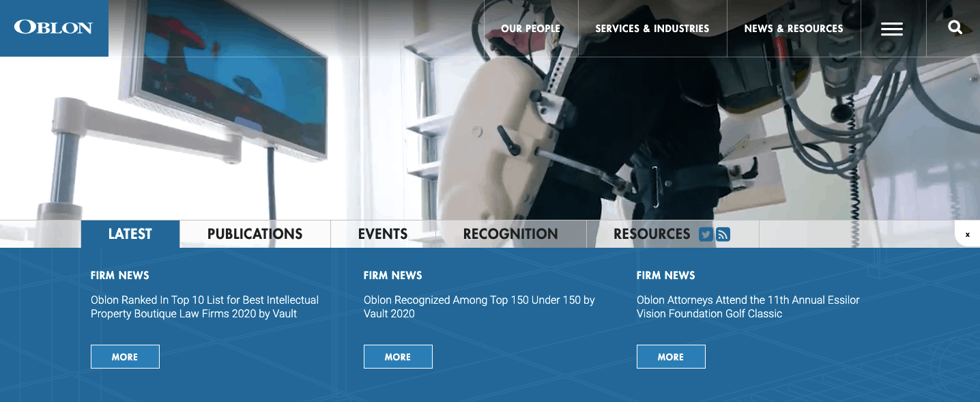The image size is (980, 402).
Task: Switch to the Resources tab
Action: pyautogui.click(x=652, y=234)
